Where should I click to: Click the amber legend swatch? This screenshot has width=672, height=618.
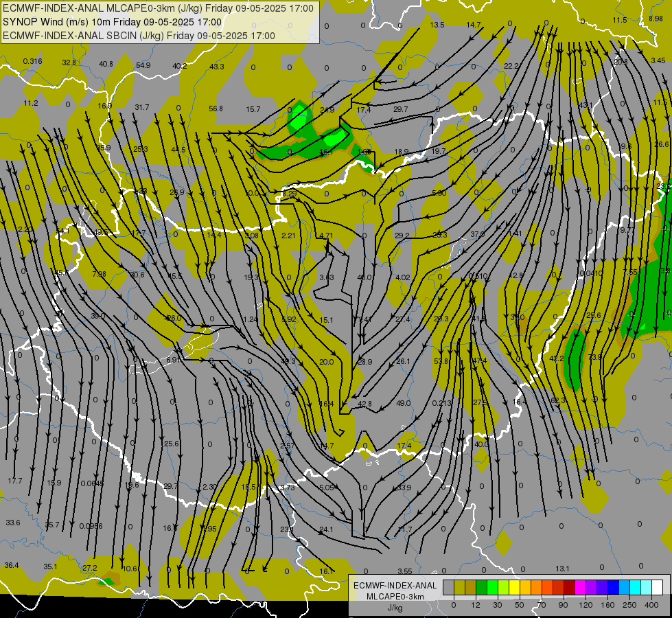(525, 587)
